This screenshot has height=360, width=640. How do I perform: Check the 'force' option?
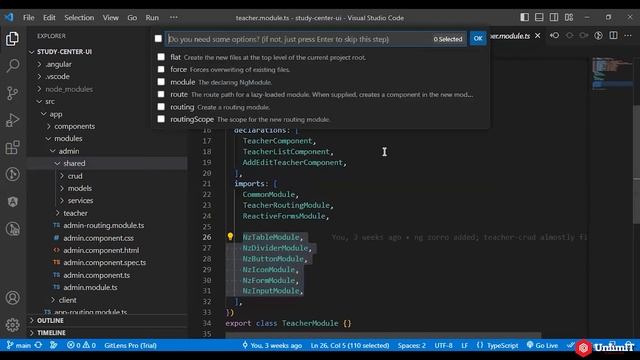[161, 69]
